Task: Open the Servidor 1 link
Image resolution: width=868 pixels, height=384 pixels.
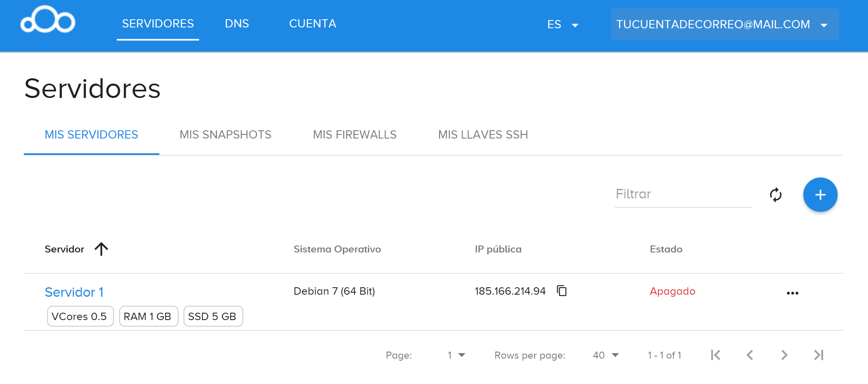Action: tap(74, 292)
